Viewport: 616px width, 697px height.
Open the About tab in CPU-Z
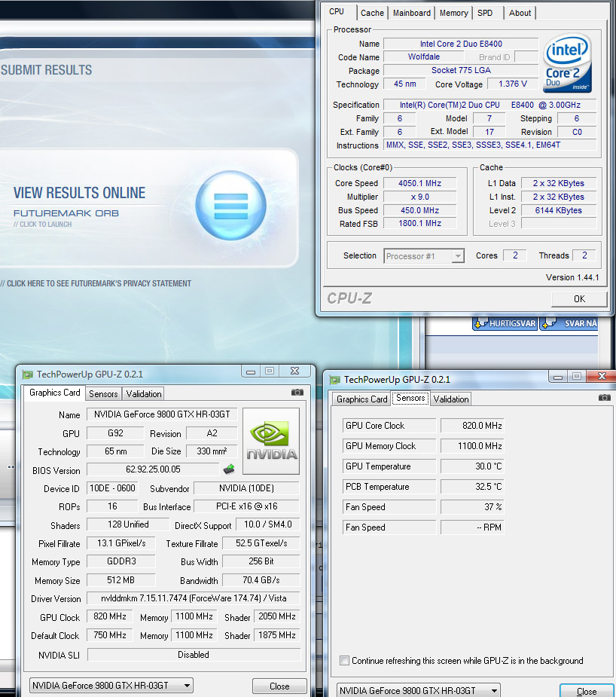coord(520,13)
